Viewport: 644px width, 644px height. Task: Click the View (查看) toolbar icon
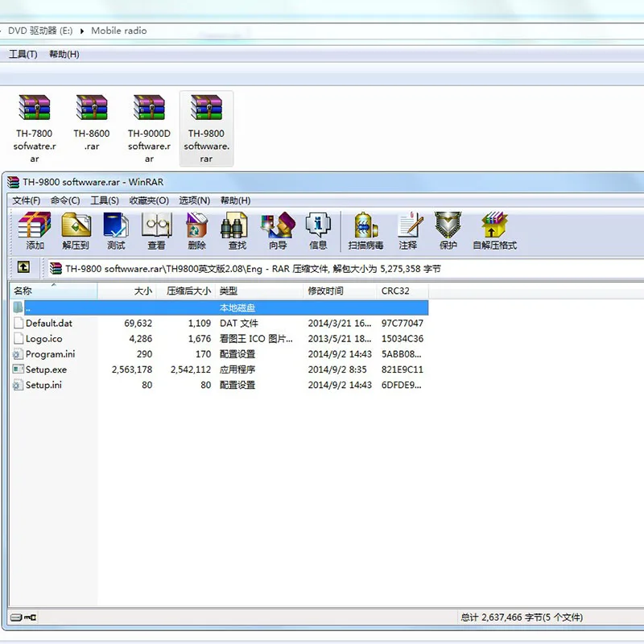click(156, 230)
